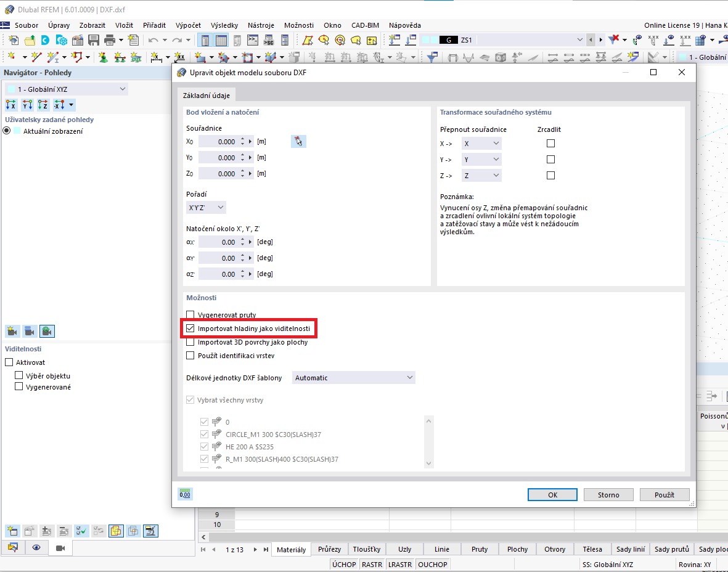Open the X -> coordinate swap dropdown
Image resolution: width=728 pixels, height=572 pixels.
pos(481,144)
